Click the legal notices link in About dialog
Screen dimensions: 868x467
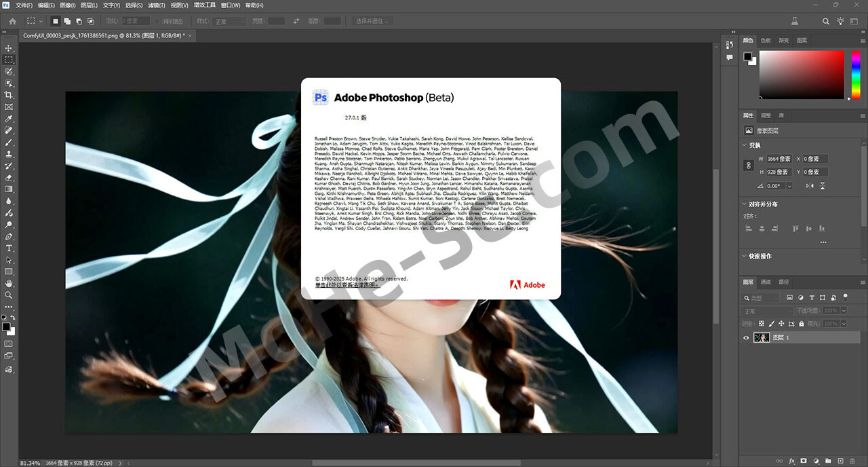tap(347, 284)
